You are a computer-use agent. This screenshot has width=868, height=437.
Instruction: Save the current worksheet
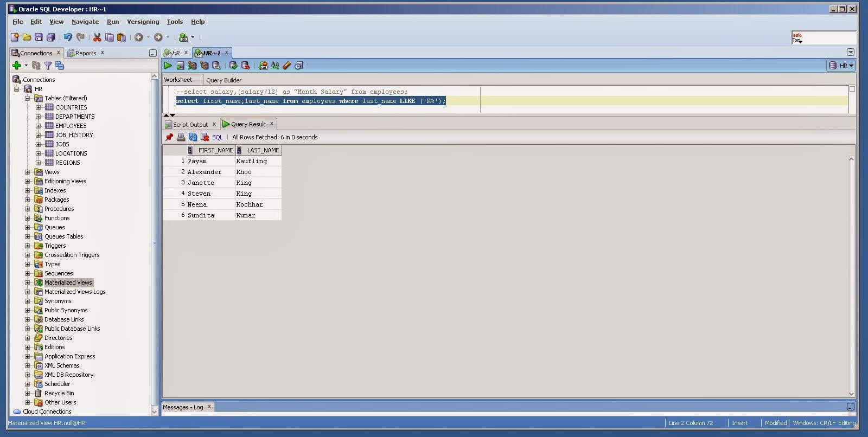coord(39,37)
